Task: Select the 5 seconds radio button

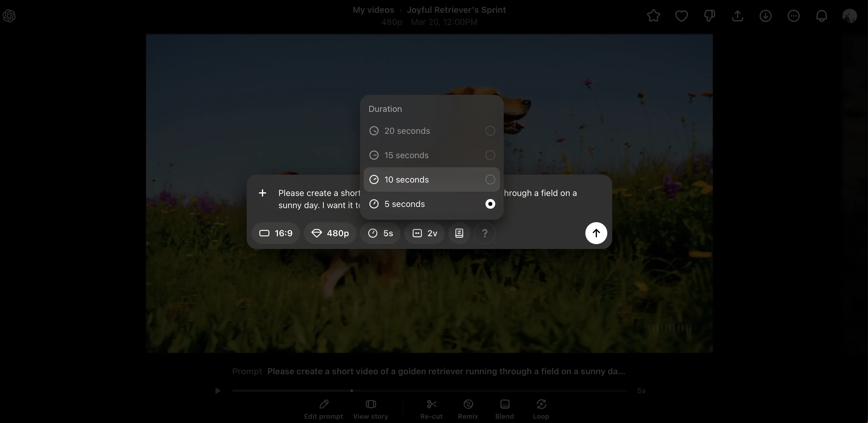Action: tap(490, 204)
